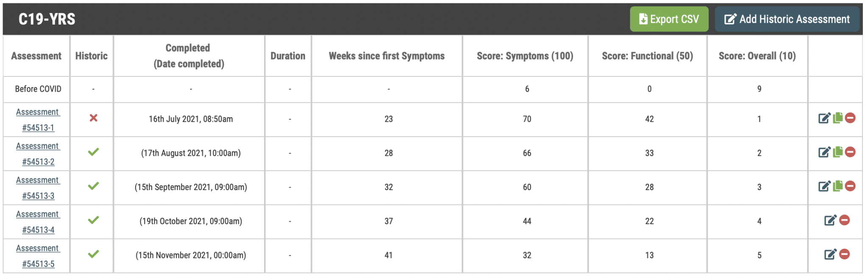
Task: Delete Assessment #54513-5 with red minus icon
Action: tap(845, 254)
